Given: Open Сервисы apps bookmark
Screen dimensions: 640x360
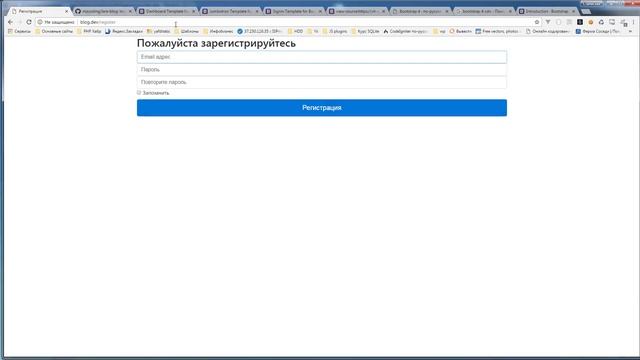Looking at the screenshot, I should click(x=19, y=31).
